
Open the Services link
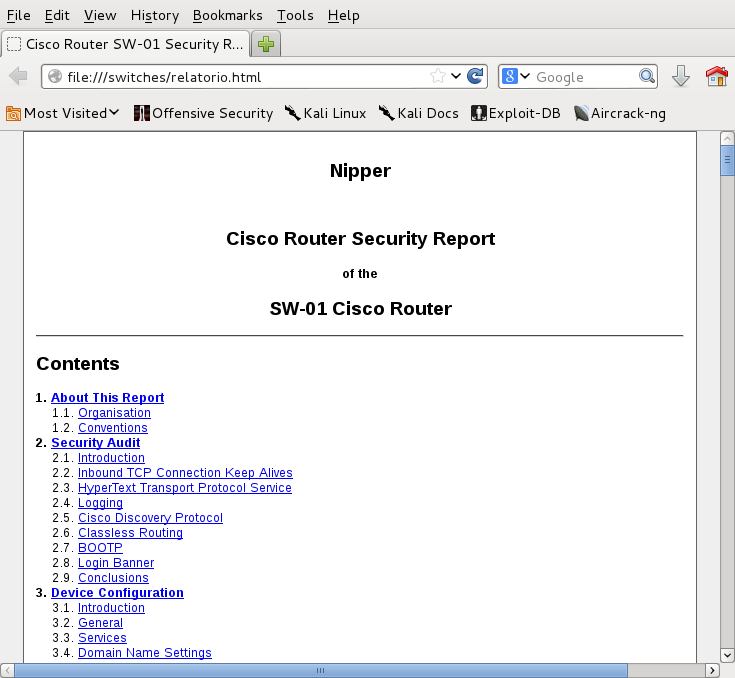click(102, 638)
